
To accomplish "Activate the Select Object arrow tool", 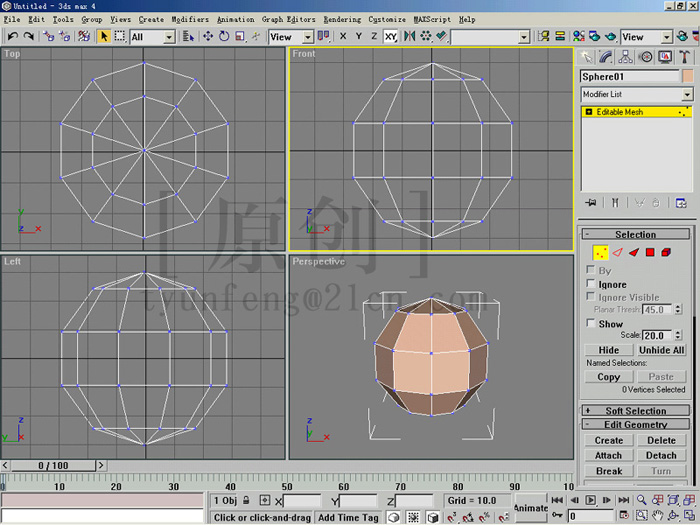I will point(104,36).
